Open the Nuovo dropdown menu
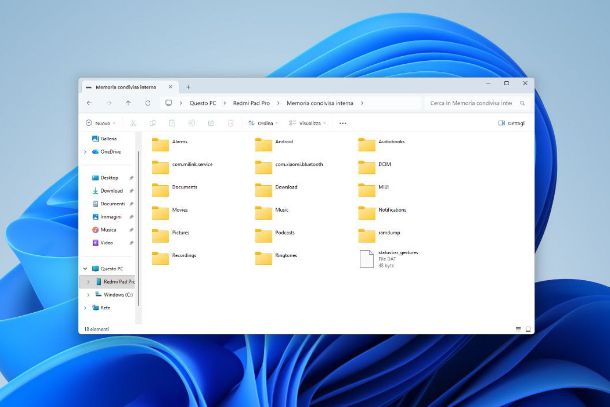The image size is (610, 407). [x=100, y=123]
